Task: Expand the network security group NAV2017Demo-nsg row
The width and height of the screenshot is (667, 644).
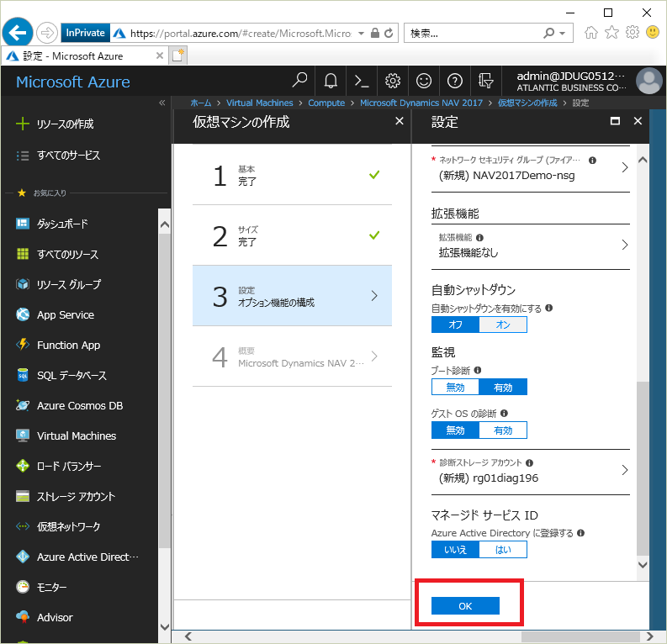Action: pyautogui.click(x=531, y=168)
